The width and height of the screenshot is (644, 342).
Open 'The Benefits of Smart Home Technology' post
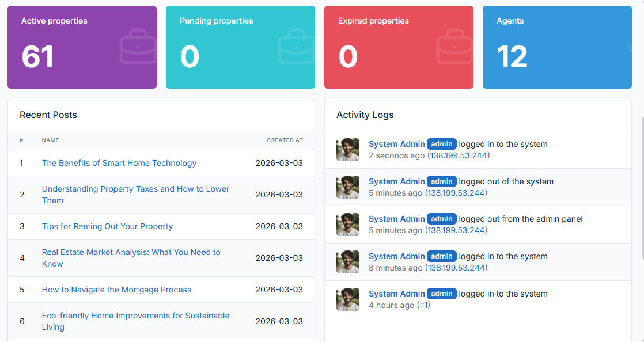pyautogui.click(x=119, y=163)
